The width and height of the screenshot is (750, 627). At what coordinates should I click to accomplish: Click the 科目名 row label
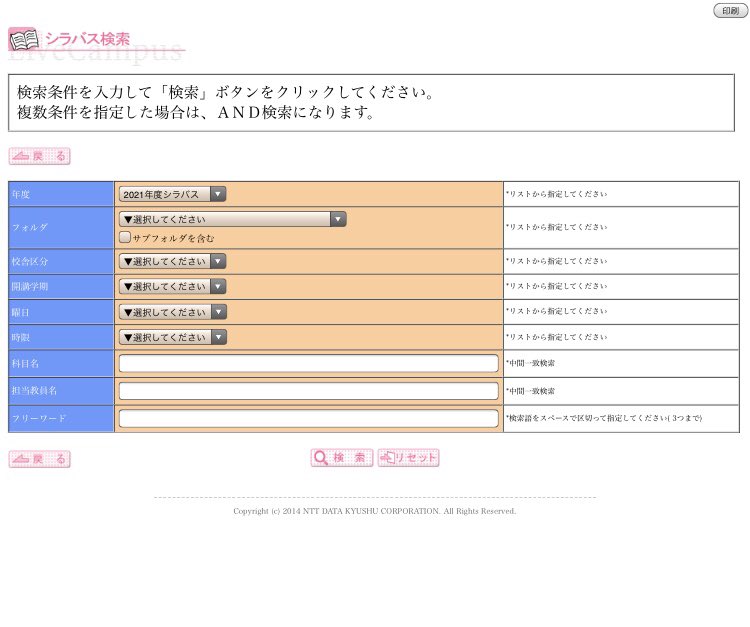[25, 363]
